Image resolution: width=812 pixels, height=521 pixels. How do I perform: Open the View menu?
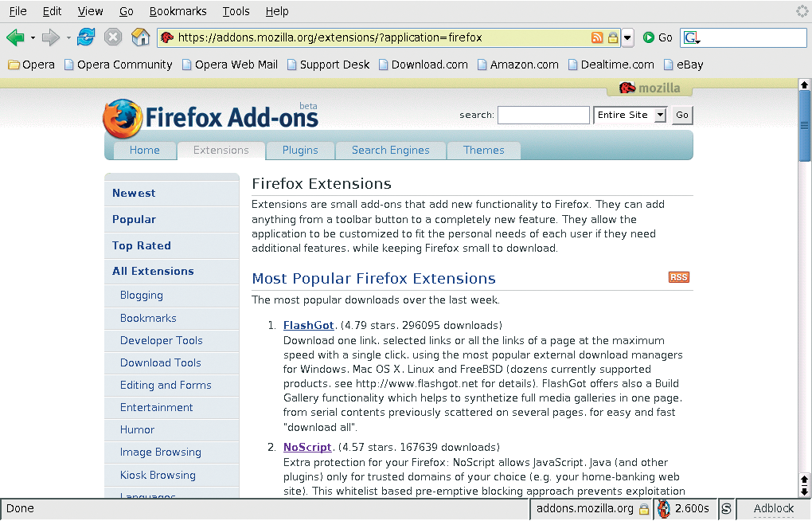[90, 11]
